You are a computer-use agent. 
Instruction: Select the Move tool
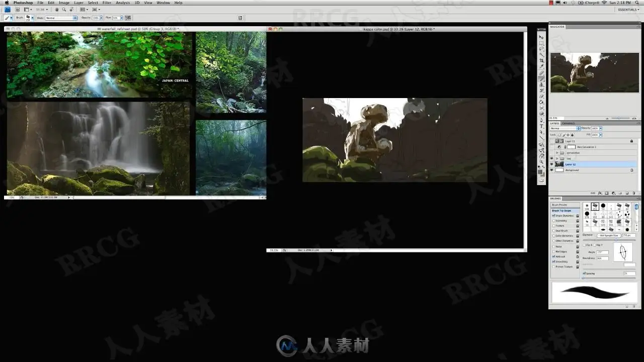point(541,38)
